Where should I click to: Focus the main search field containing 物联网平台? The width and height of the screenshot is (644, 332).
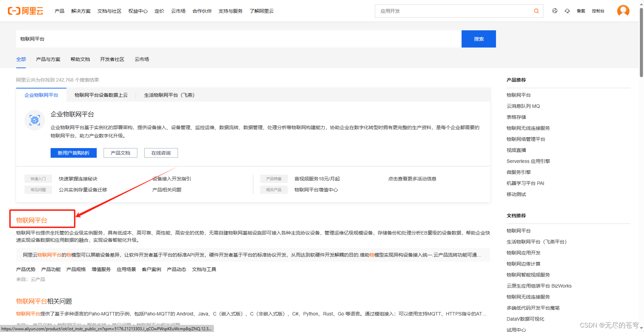click(x=239, y=39)
